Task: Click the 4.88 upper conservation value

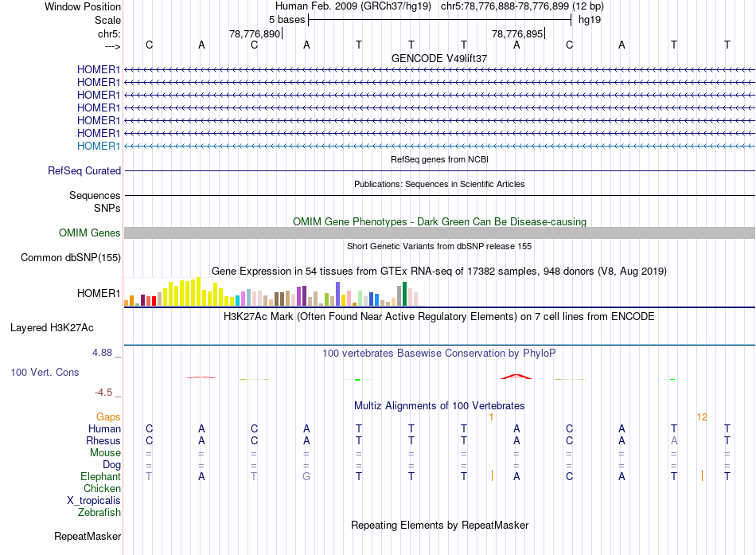Action: coord(102,353)
